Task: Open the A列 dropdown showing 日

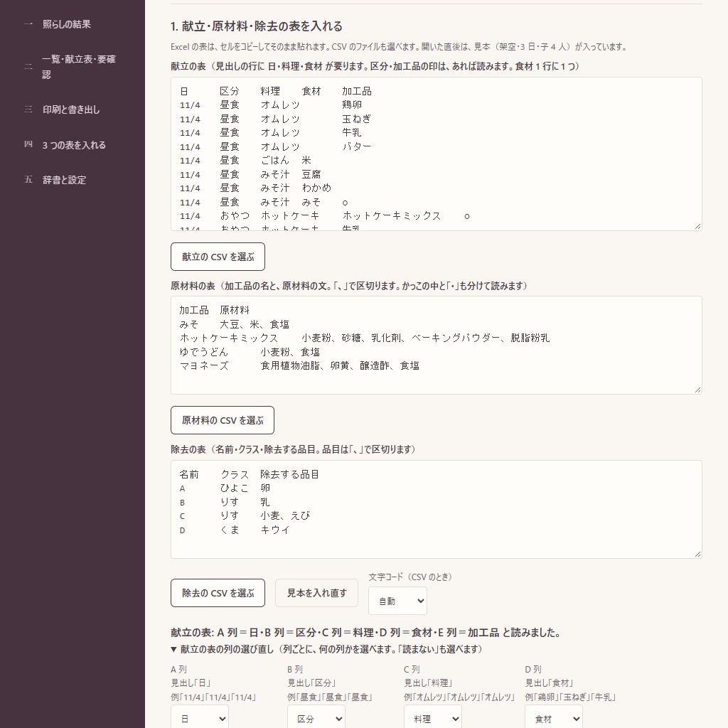Action: [x=200, y=718]
